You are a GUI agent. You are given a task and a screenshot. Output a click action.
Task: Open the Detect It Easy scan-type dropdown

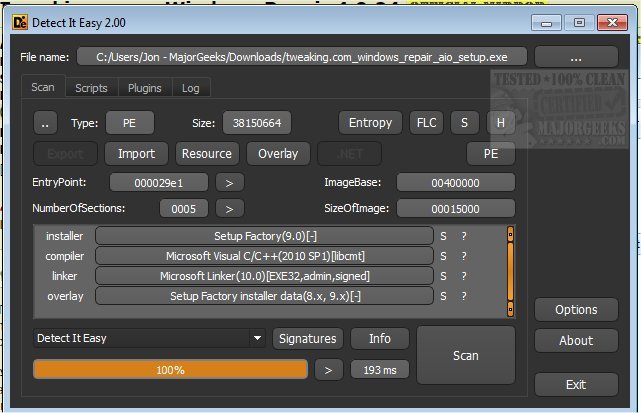(150, 338)
